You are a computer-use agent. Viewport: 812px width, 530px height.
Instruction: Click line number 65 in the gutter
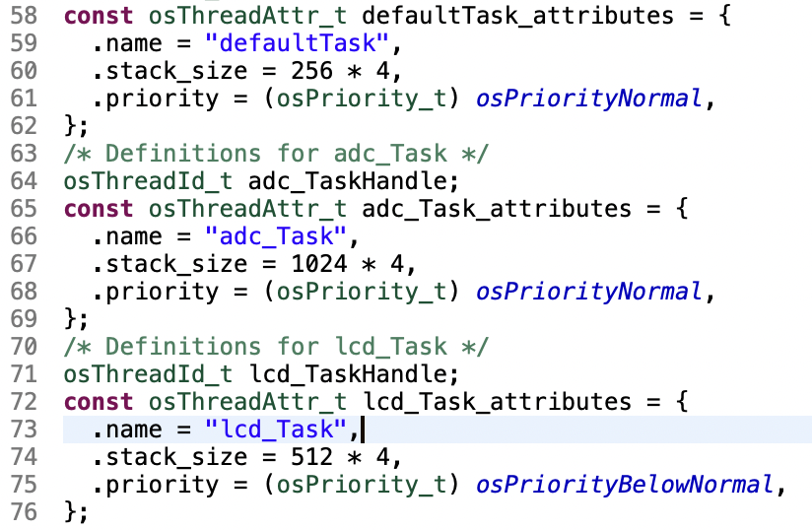tap(24, 209)
